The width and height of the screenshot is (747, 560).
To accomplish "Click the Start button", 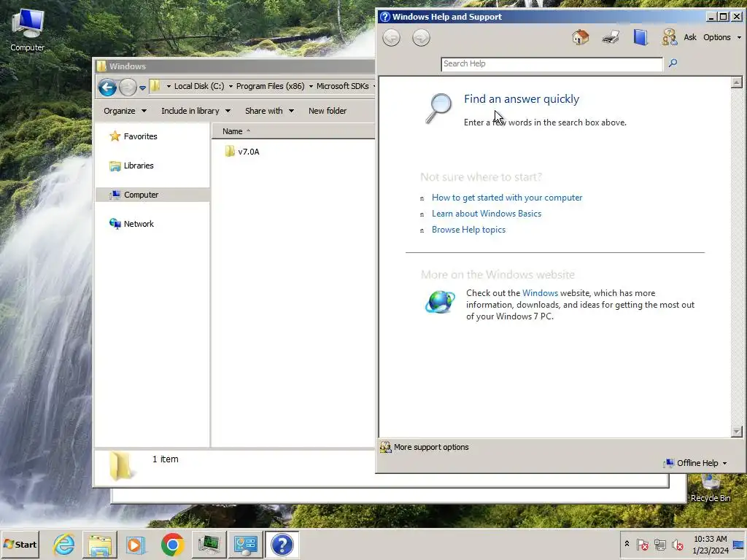I will pyautogui.click(x=20, y=544).
